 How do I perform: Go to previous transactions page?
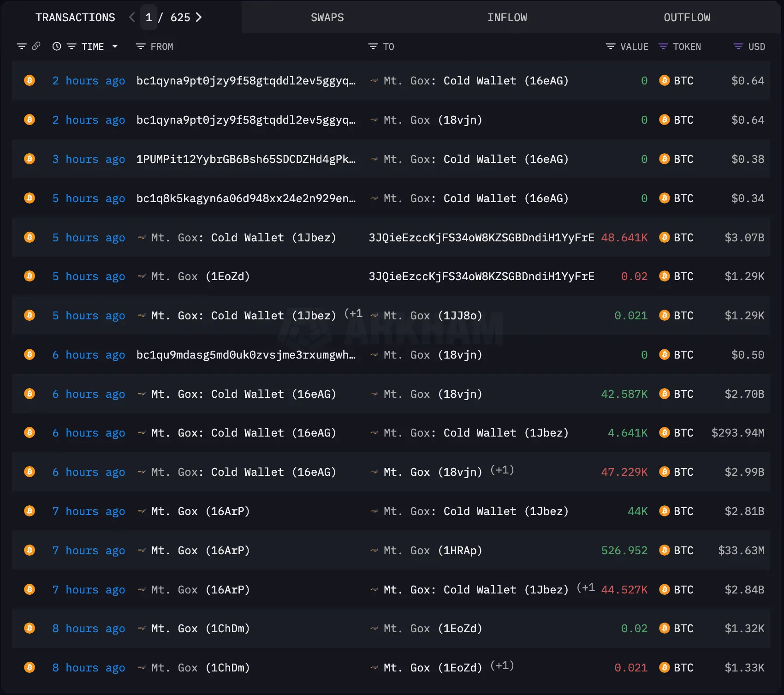pyautogui.click(x=132, y=18)
